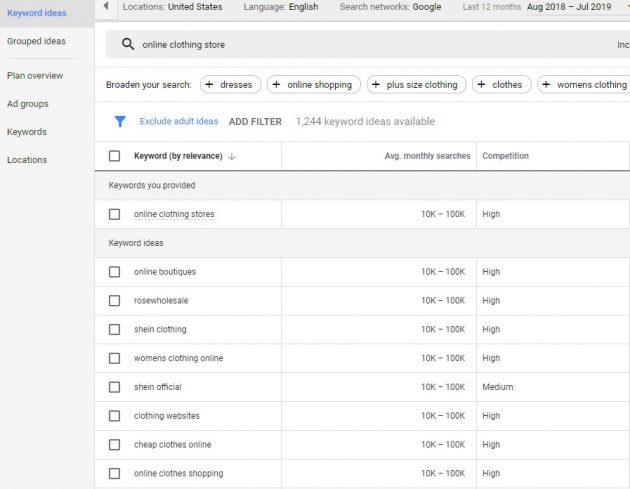Toggle the select-all checkbox in header

115,156
